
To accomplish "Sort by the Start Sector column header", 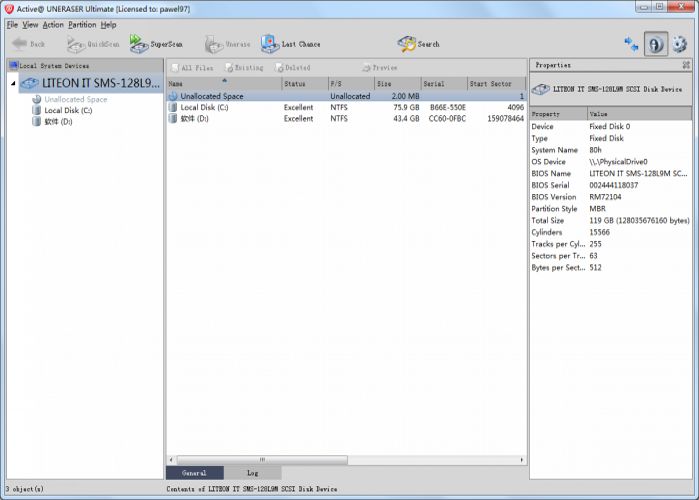I will coord(497,84).
